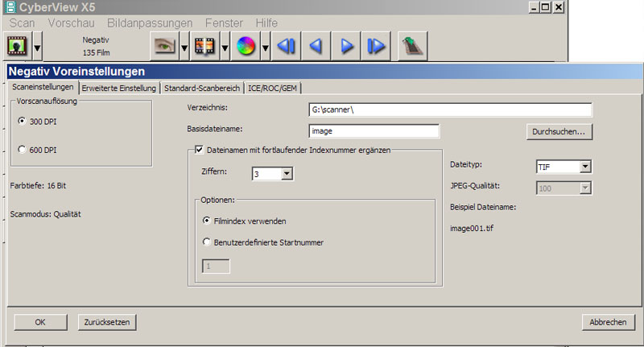Image resolution: width=644 pixels, height=347 pixels.
Task: Jump to last frame with skip-forward arrow
Action: 376,46
